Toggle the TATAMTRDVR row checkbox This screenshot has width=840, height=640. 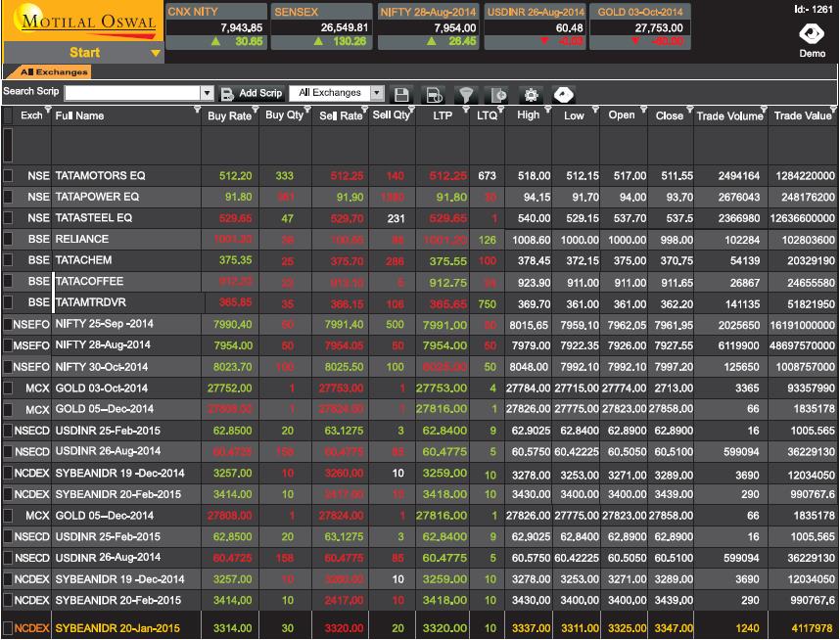pyautogui.click(x=8, y=302)
